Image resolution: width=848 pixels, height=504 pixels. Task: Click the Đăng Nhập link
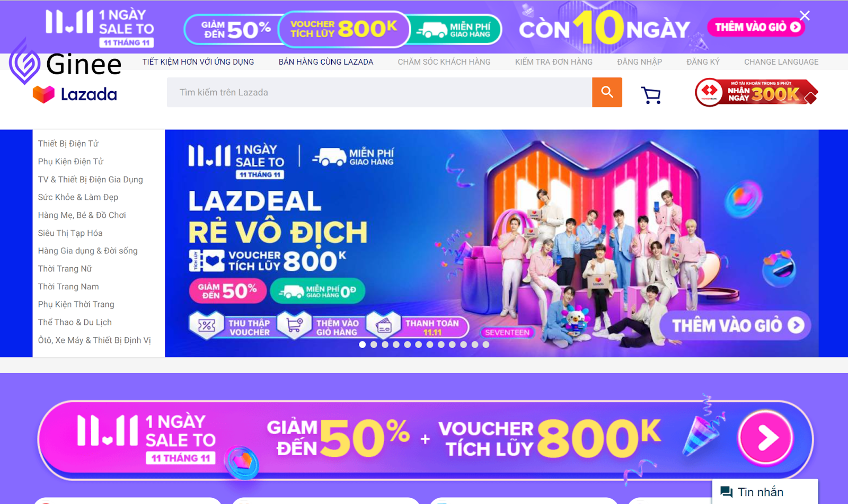coord(639,62)
